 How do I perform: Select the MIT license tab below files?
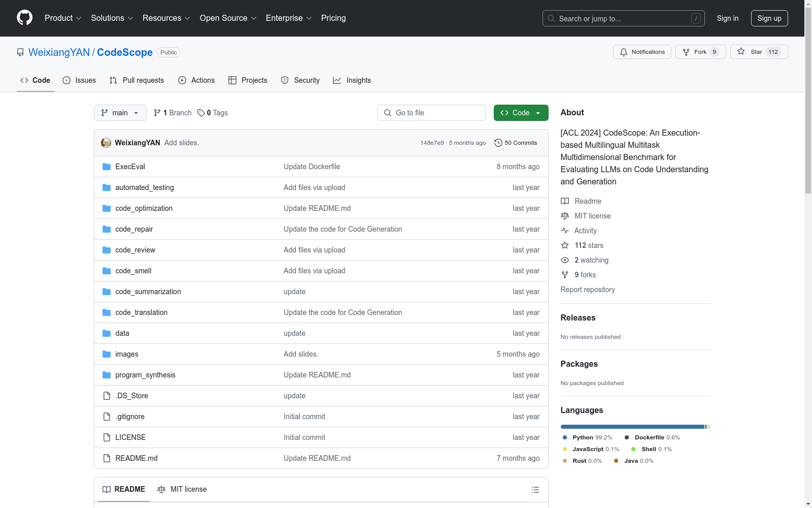(182, 489)
